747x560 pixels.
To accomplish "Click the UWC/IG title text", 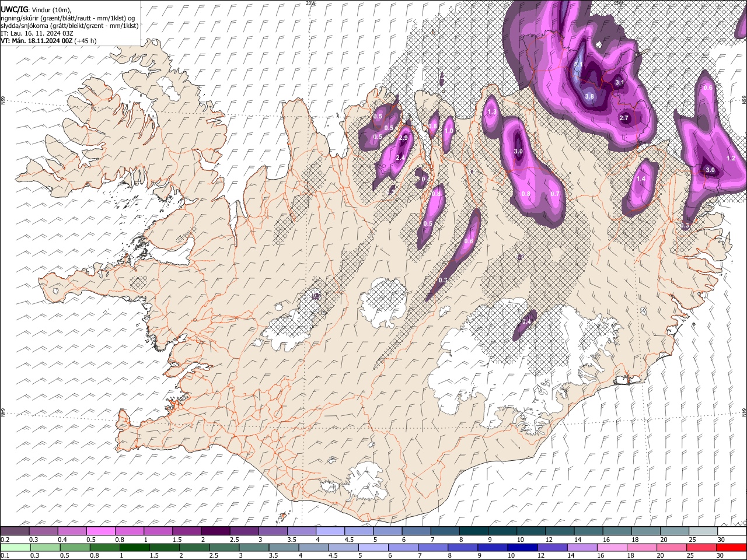I will 14,10.
